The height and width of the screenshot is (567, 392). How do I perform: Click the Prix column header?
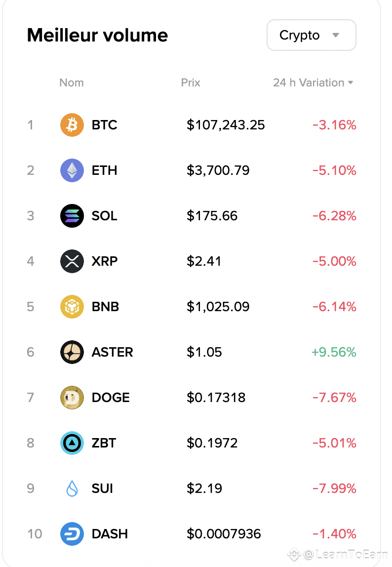pyautogui.click(x=190, y=82)
